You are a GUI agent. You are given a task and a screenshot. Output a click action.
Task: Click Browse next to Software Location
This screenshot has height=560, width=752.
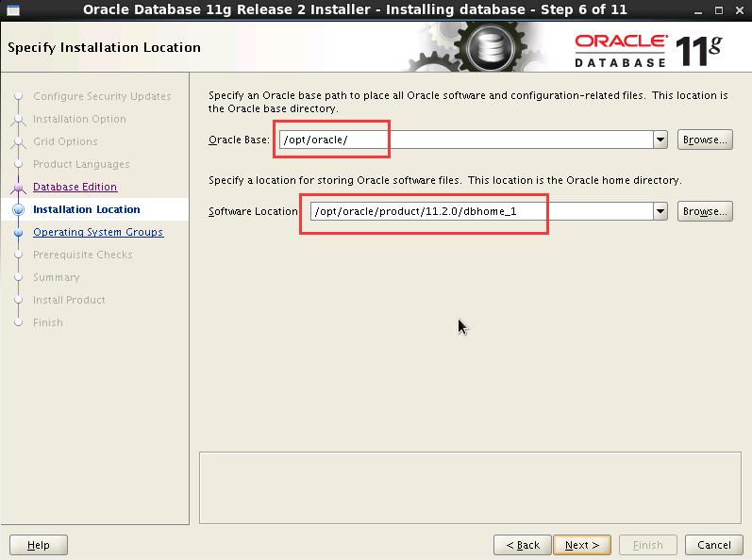click(705, 211)
